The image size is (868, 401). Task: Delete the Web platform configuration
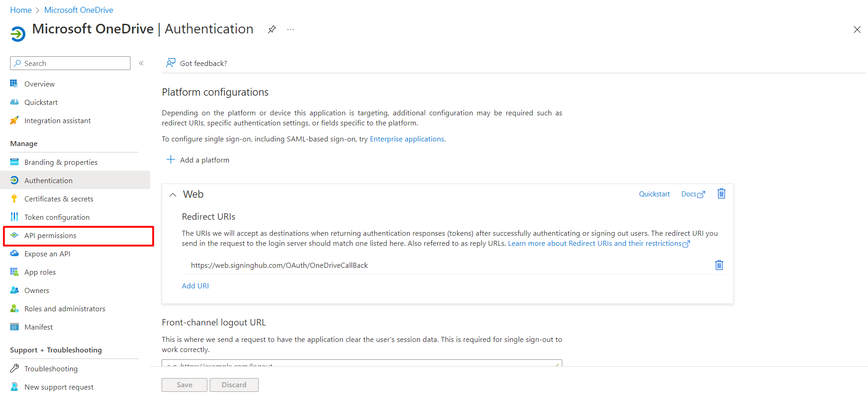pos(722,194)
